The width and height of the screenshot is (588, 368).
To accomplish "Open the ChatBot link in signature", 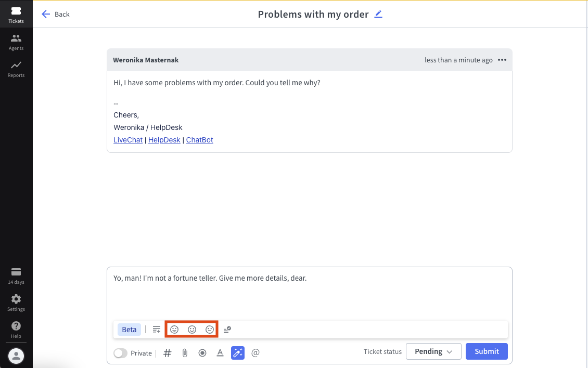I will (x=199, y=140).
